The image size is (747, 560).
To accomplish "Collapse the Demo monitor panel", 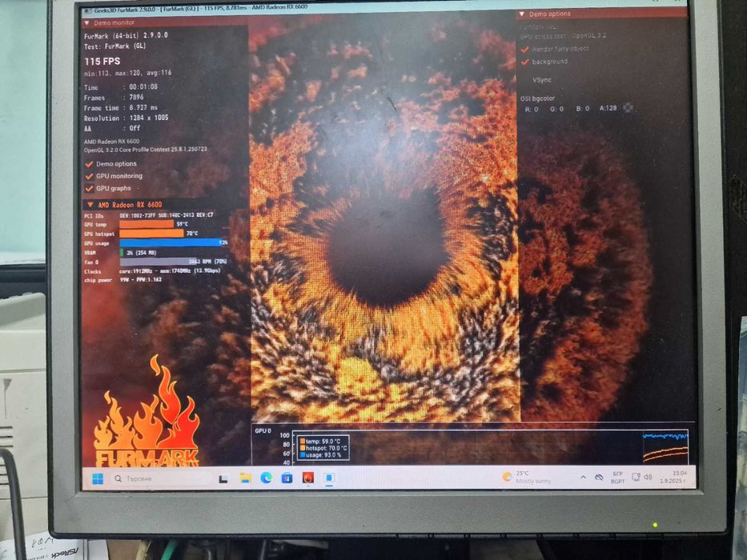I will 86,23.
